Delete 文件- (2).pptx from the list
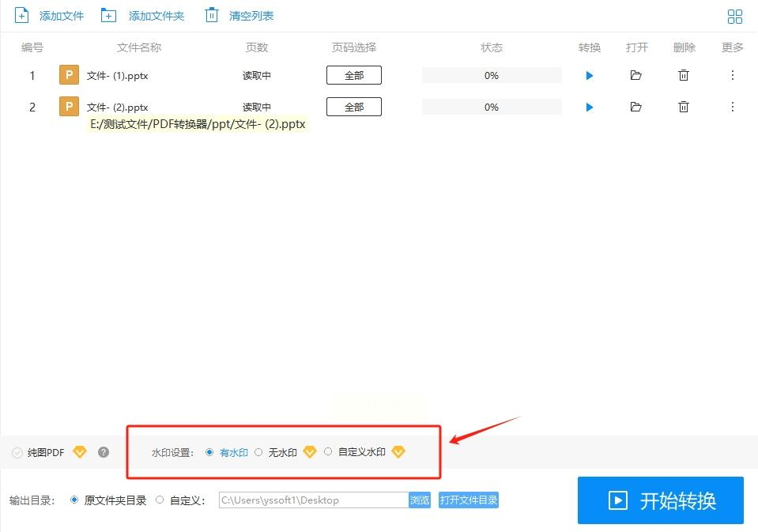 (683, 107)
